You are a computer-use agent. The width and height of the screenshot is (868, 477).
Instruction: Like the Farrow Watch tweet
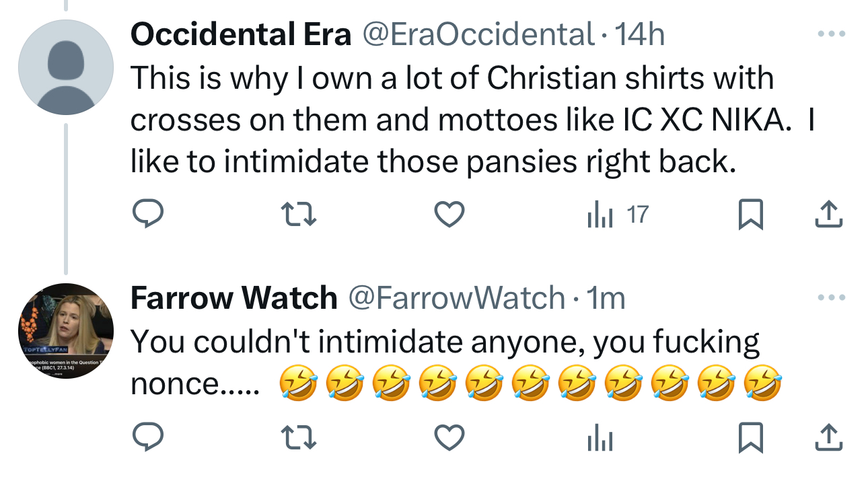coord(449,439)
